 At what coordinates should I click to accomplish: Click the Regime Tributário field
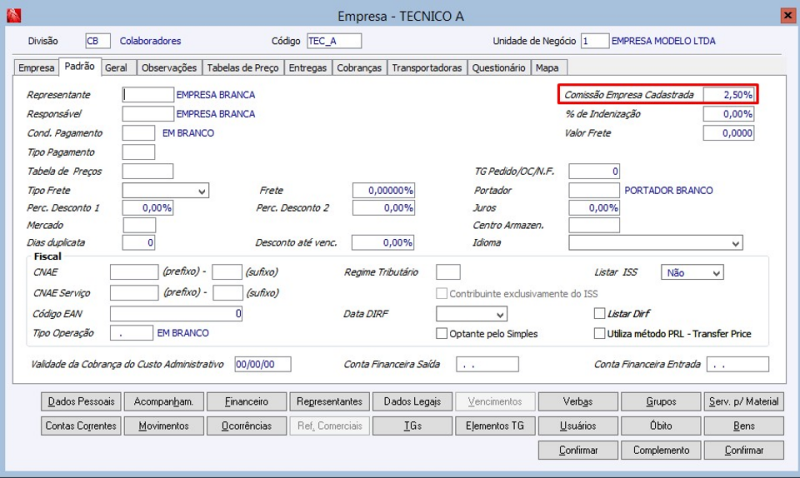point(448,272)
